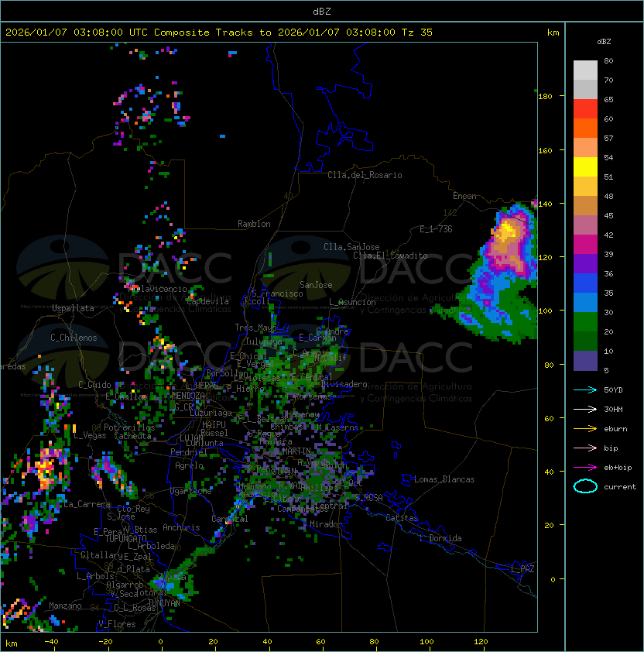Click the 'Ramblon' place label
The height and width of the screenshot is (652, 644).
[x=254, y=224]
